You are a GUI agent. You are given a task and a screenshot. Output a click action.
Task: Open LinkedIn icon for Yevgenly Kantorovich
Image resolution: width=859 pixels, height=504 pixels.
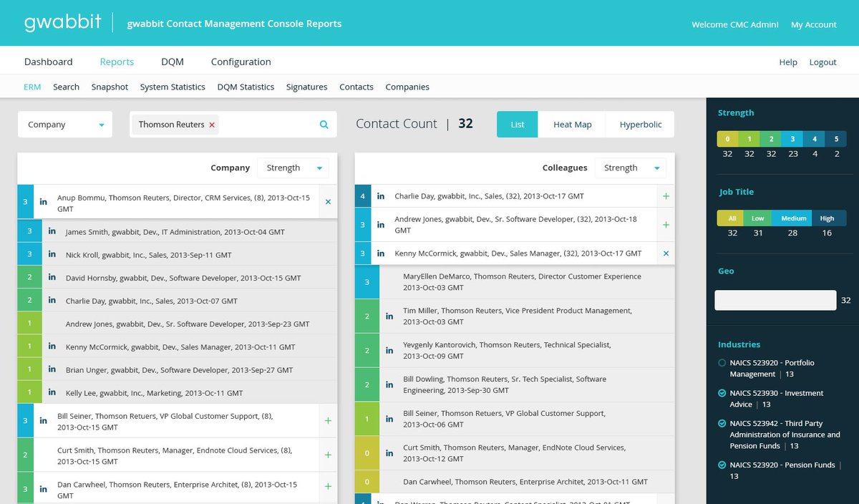tap(389, 351)
